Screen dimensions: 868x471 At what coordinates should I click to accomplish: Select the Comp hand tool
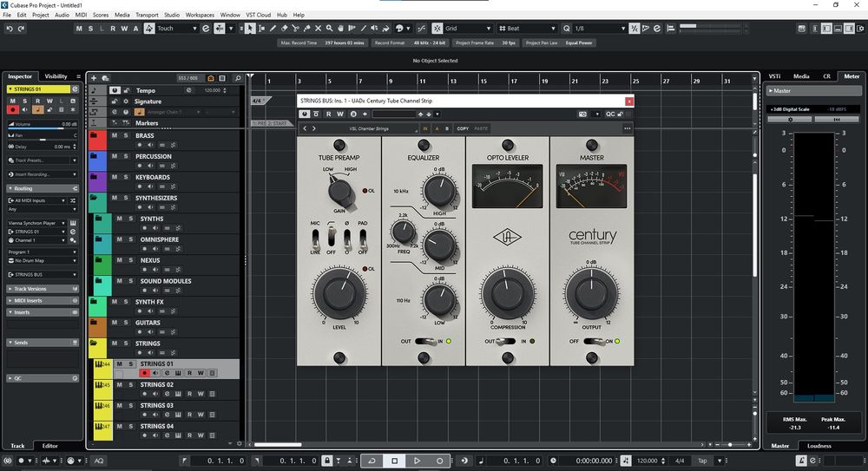point(340,29)
